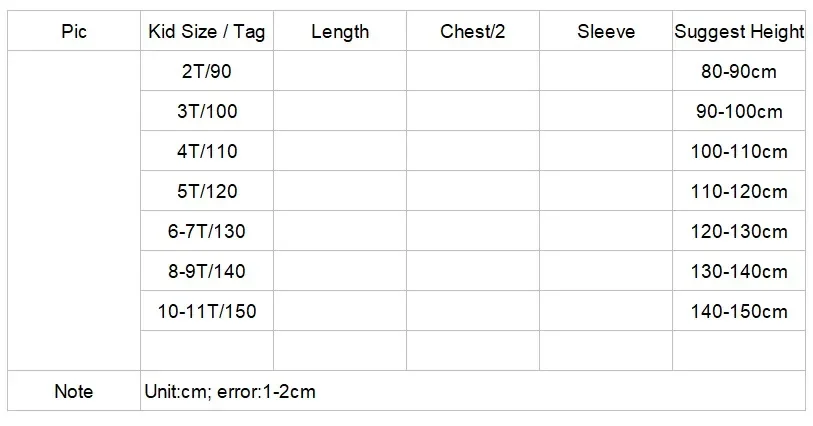
Task: Select the 5T/120 size cell
Action: tap(207, 191)
